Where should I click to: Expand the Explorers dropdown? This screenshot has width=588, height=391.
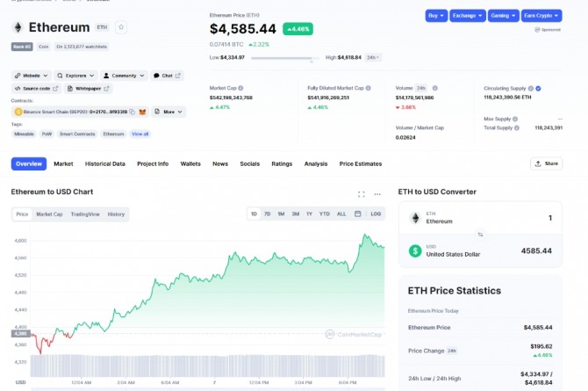(x=75, y=76)
